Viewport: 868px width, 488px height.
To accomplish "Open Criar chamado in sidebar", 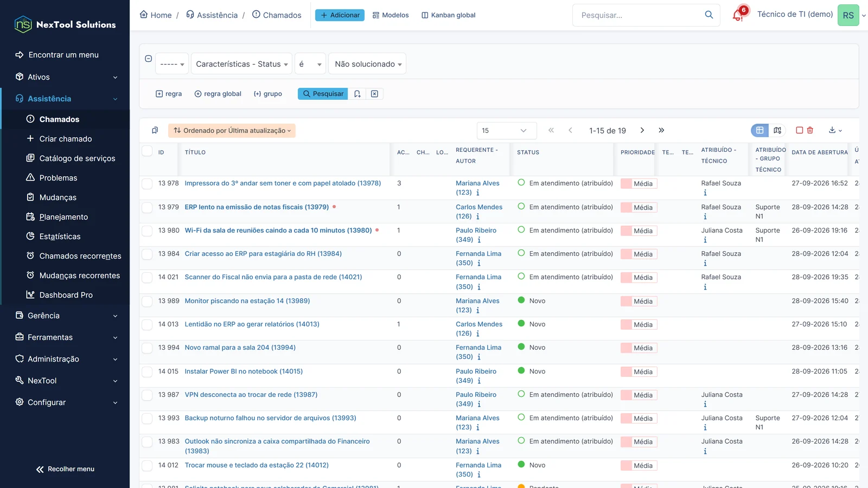I will [66, 139].
